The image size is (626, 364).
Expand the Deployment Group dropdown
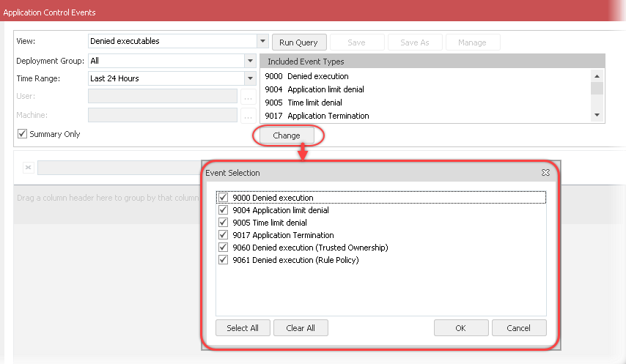pyautogui.click(x=249, y=61)
